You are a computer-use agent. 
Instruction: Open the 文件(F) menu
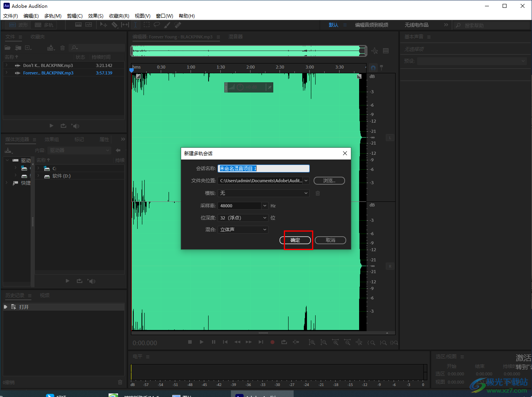[x=11, y=16]
